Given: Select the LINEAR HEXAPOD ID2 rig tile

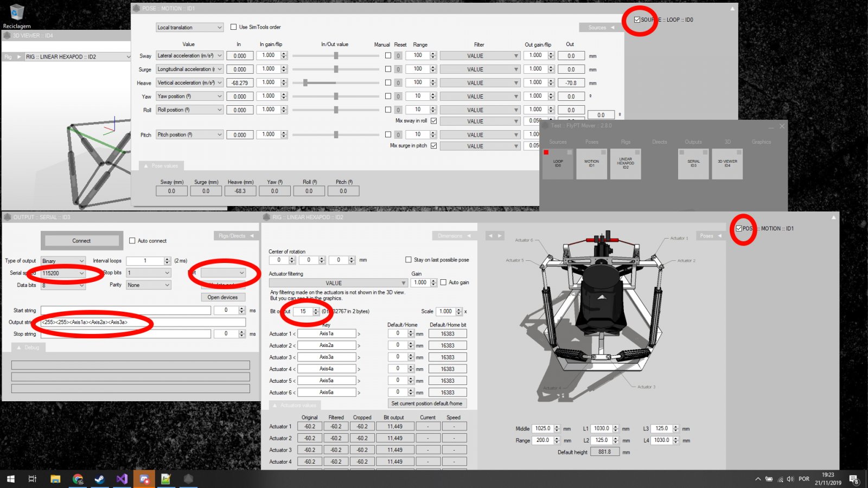Looking at the screenshot, I should point(625,164).
